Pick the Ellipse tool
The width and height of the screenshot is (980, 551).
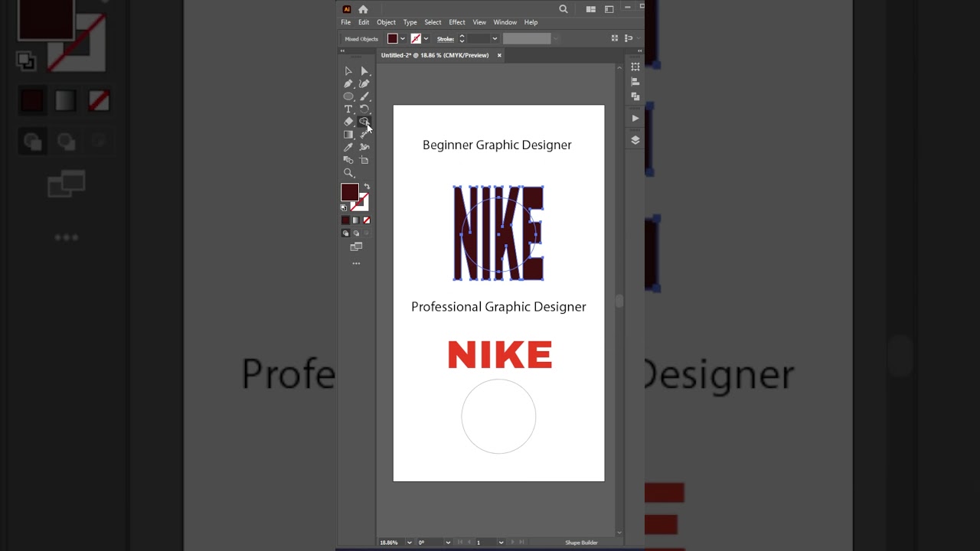348,96
